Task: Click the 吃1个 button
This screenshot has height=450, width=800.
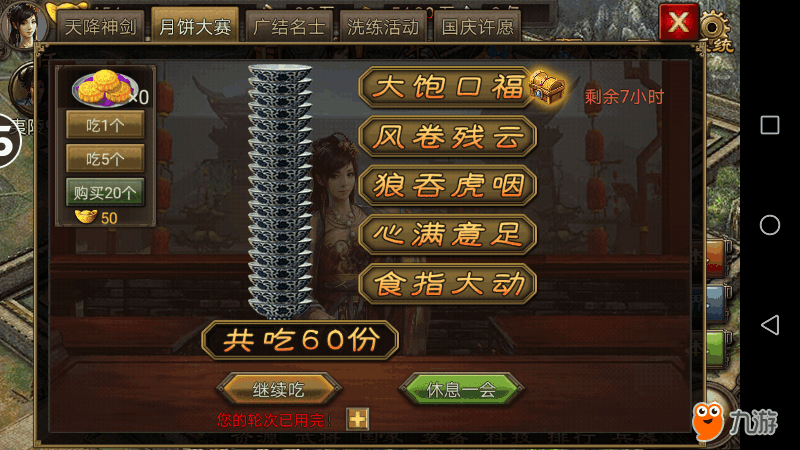Action: coord(105,125)
